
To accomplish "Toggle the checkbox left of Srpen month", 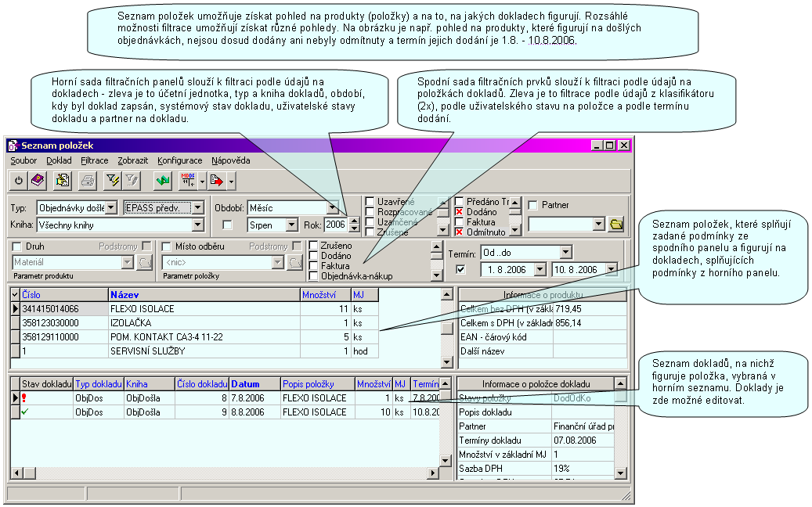I will tap(227, 225).
